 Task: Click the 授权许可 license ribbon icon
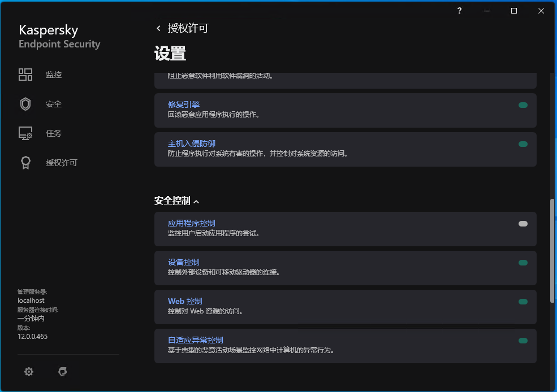click(25, 163)
